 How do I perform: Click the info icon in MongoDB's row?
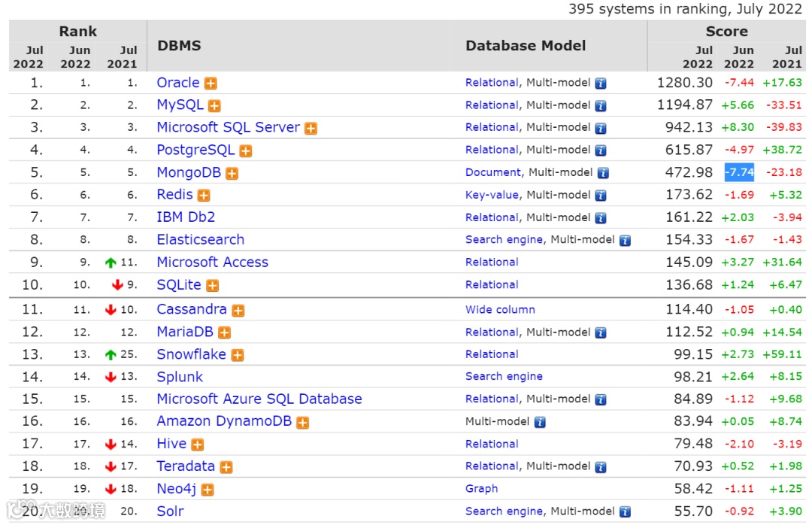coord(602,173)
